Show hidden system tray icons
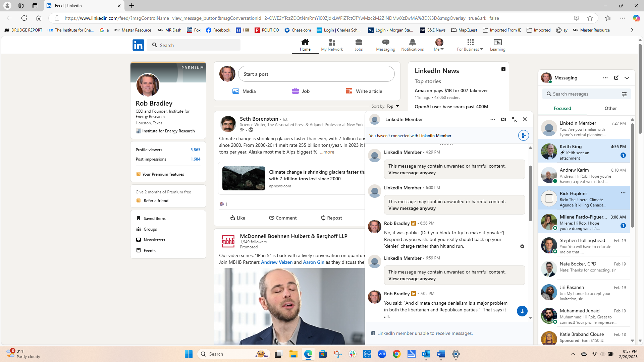The image size is (644, 362). click(x=573, y=354)
